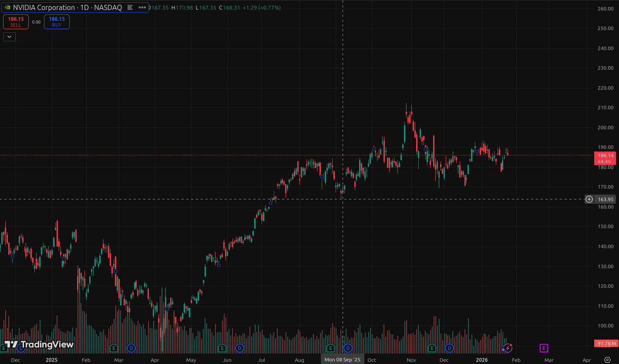Viewport: 619px width, 364px height.
Task: Click 260.00 on the price scale
Action: pyautogui.click(x=606, y=9)
